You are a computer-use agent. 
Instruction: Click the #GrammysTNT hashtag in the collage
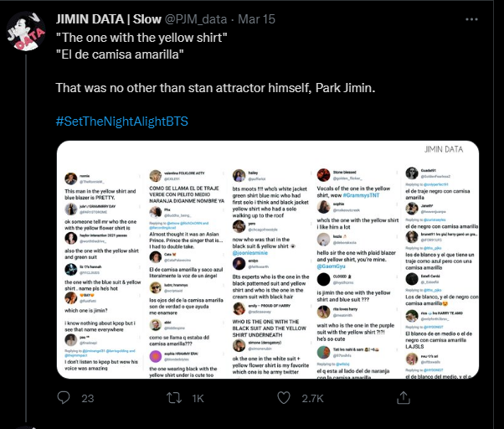pyautogui.click(x=361, y=195)
